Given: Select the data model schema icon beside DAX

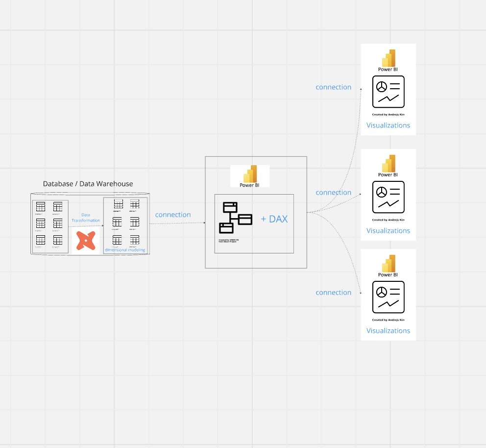Looking at the screenshot, I should pyautogui.click(x=236, y=218).
